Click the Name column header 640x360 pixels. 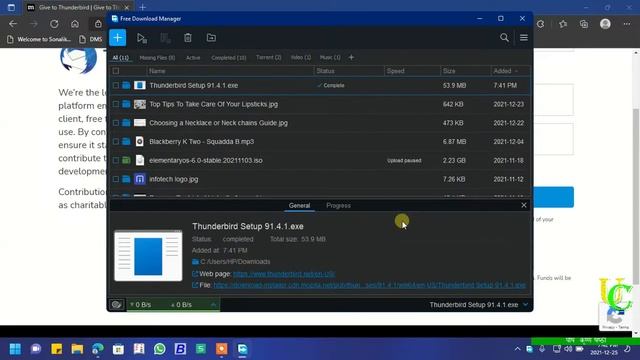[231, 71]
